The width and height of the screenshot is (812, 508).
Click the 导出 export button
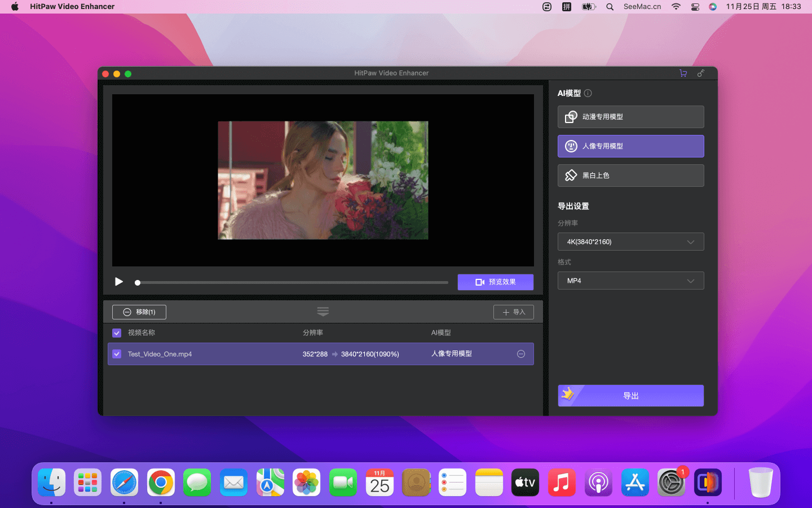click(x=630, y=396)
